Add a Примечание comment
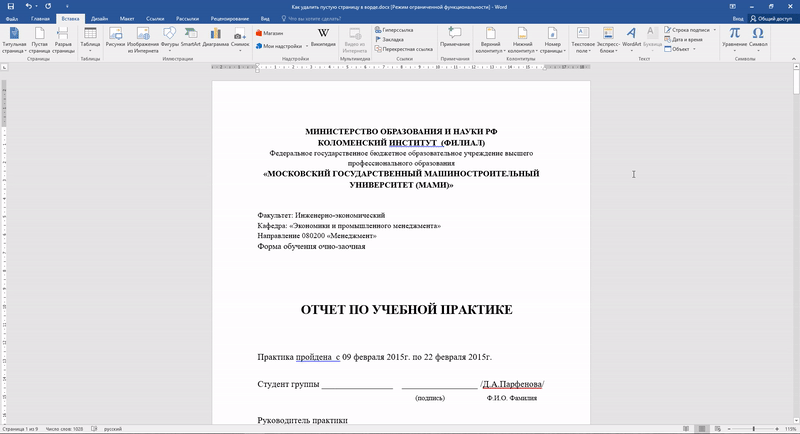The height and width of the screenshot is (434, 800). click(x=455, y=38)
